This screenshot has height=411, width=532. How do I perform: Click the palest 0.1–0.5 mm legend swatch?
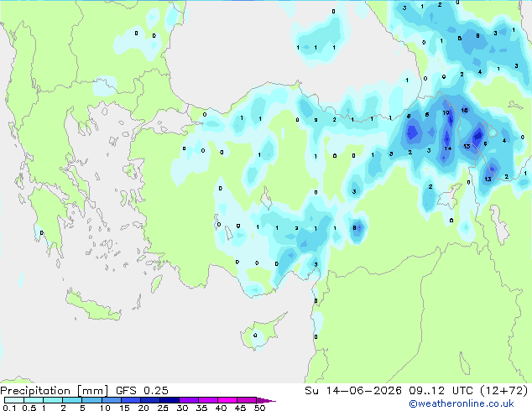(14, 400)
